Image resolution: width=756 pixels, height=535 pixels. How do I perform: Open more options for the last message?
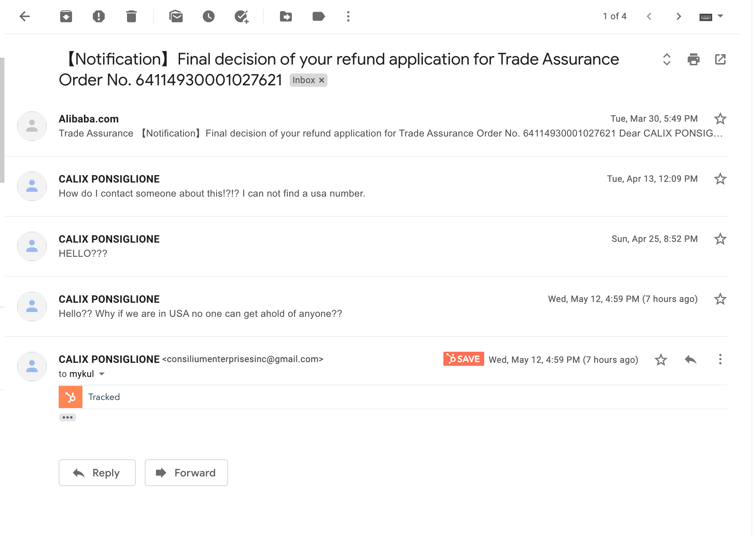pyautogui.click(x=720, y=360)
